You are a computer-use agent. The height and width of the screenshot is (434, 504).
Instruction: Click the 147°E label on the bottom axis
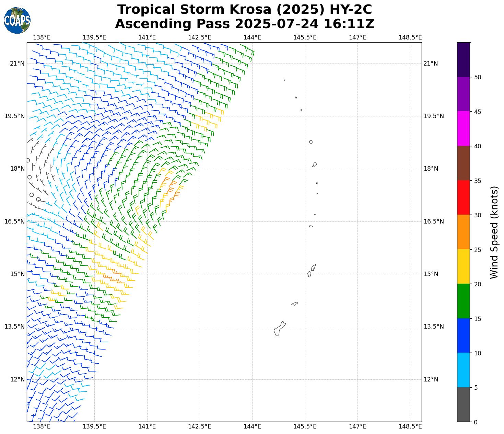pyautogui.click(x=358, y=426)
